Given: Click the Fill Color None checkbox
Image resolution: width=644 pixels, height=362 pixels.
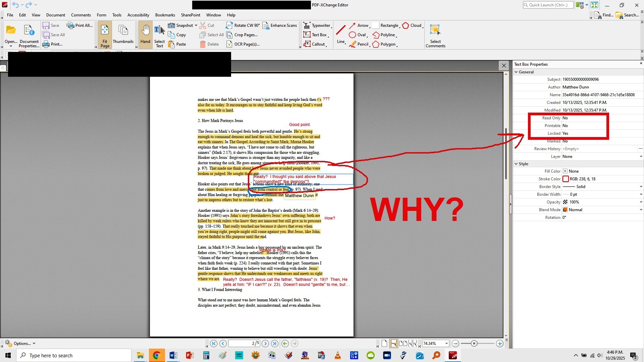Looking at the screenshot, I should pos(566,171).
